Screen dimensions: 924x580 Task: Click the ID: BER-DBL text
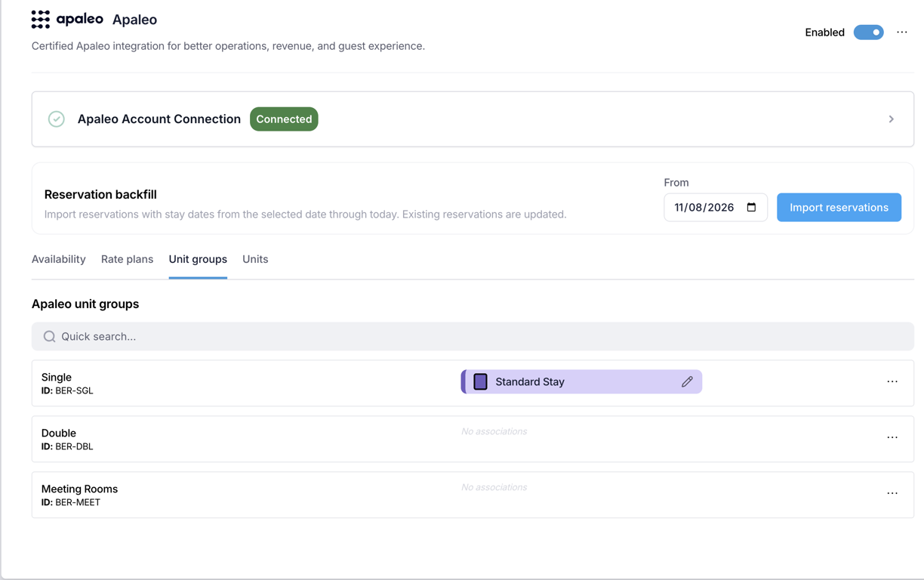[67, 447]
